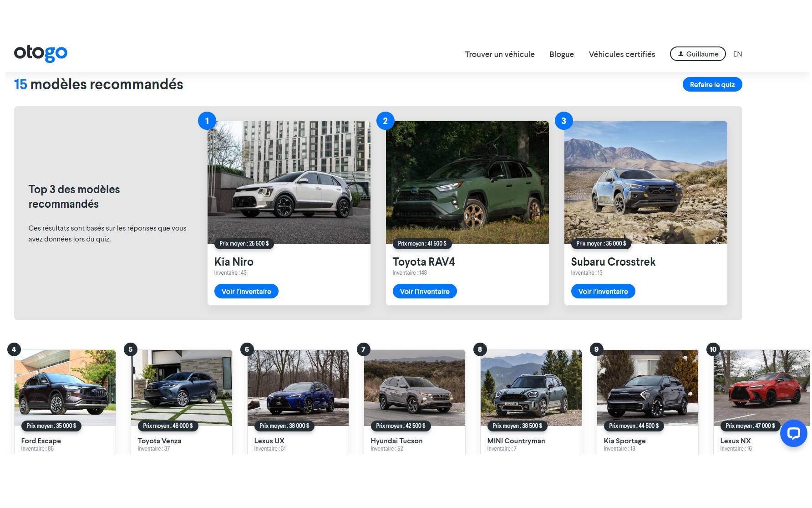Click Toyota Venza price tag 46 000 $
The width and height of the screenshot is (812, 508).
coord(168,426)
